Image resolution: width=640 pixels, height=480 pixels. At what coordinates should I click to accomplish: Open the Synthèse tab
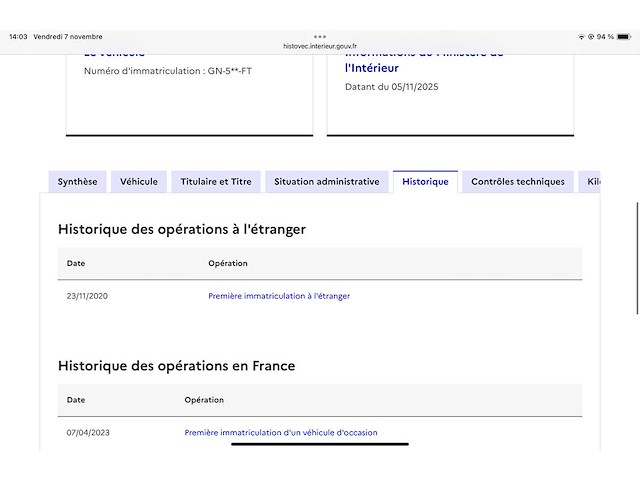[77, 182]
